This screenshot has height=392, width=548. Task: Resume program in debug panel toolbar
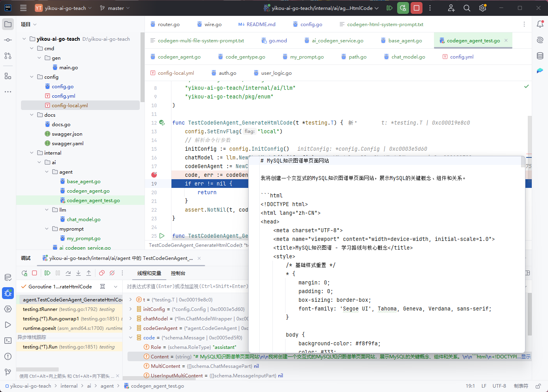pos(48,273)
